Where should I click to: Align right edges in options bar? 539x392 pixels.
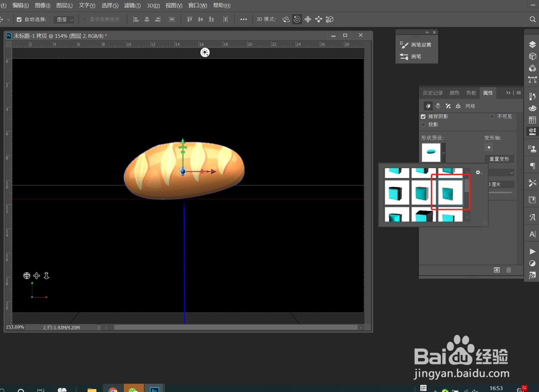[158, 19]
